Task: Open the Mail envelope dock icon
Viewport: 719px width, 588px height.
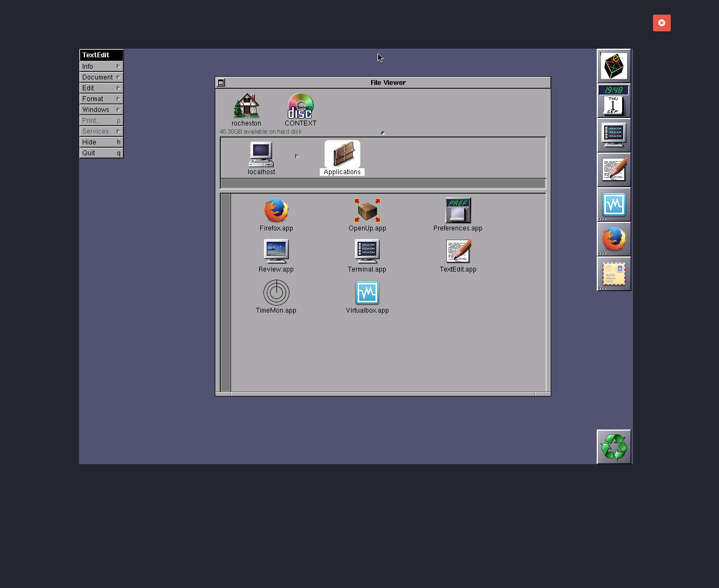Action: click(x=614, y=274)
